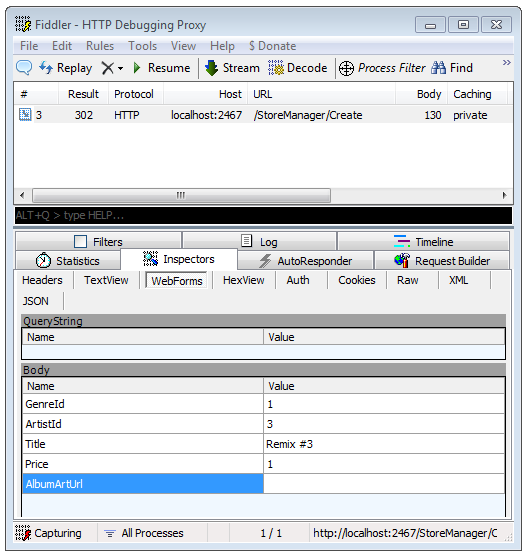Switch to the HexView inspector tab
526x554 pixels.
pos(243,280)
